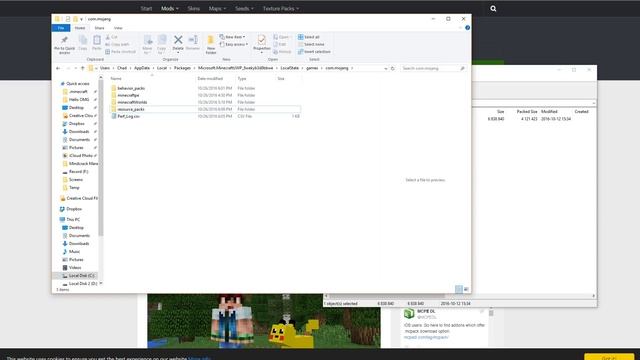Screen dimensions: 640x360
Task: Refresh the folder view
Action: (393, 69)
